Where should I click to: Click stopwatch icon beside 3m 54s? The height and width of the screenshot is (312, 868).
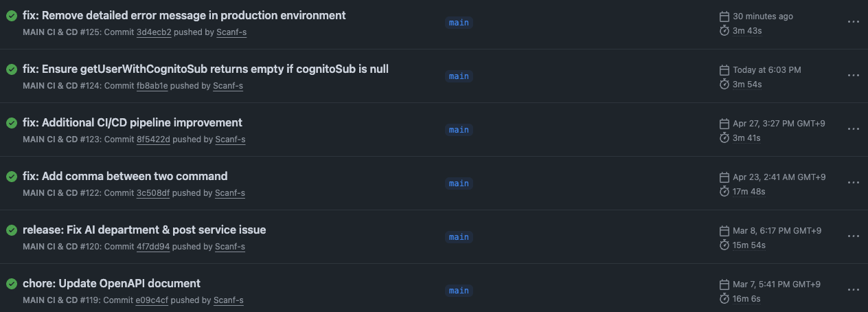coord(724,85)
